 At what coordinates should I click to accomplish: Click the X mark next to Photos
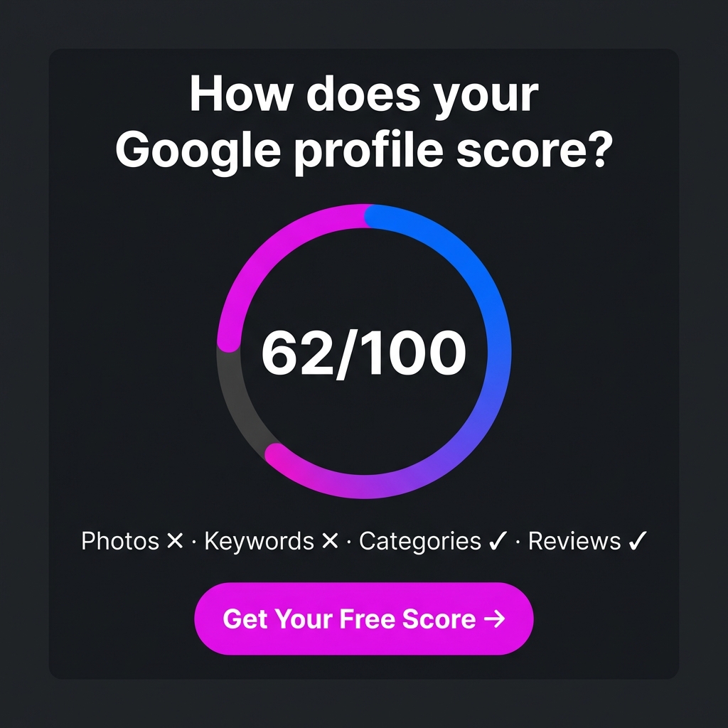point(175,541)
